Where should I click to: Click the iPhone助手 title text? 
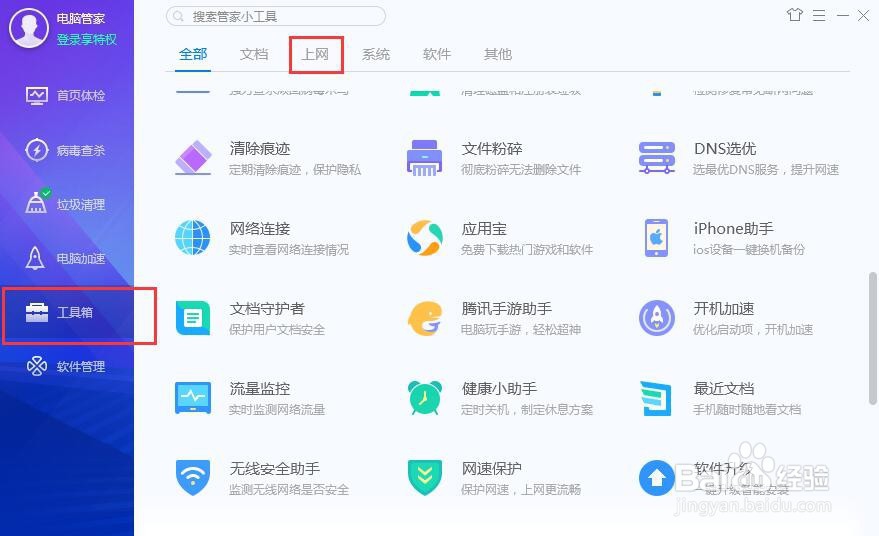coord(733,229)
